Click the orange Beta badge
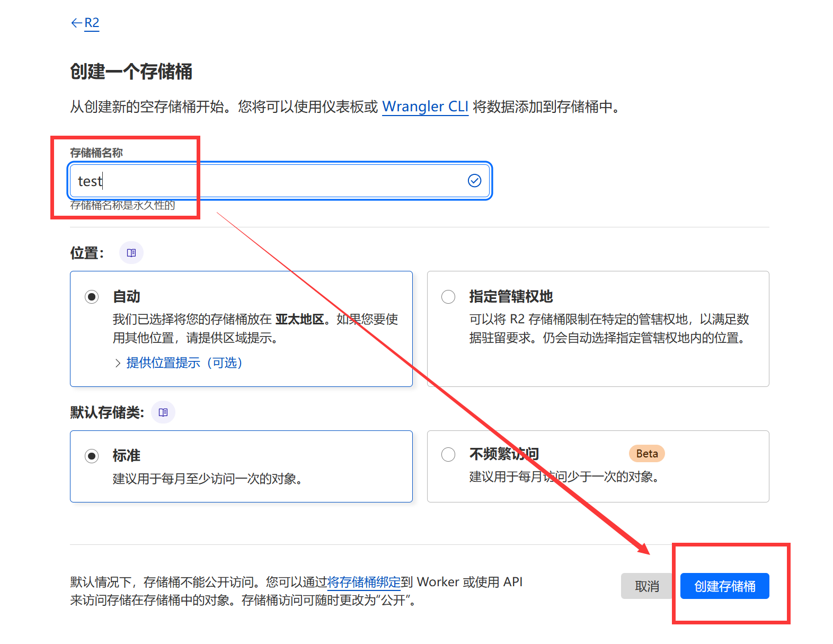 (x=646, y=454)
